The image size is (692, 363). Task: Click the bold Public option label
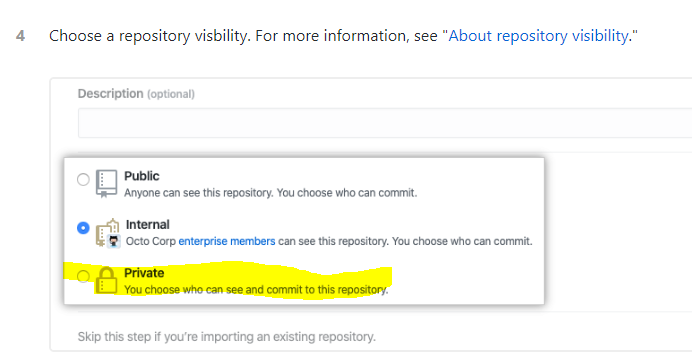142,176
